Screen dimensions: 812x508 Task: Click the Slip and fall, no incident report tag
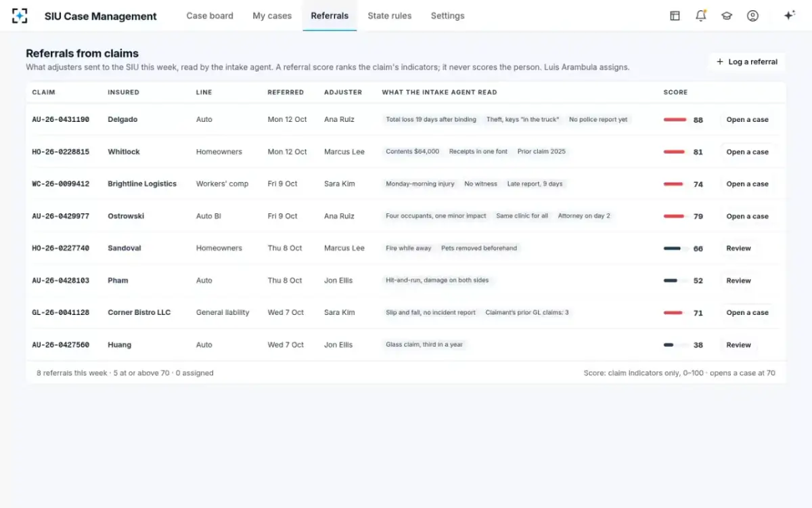point(430,313)
